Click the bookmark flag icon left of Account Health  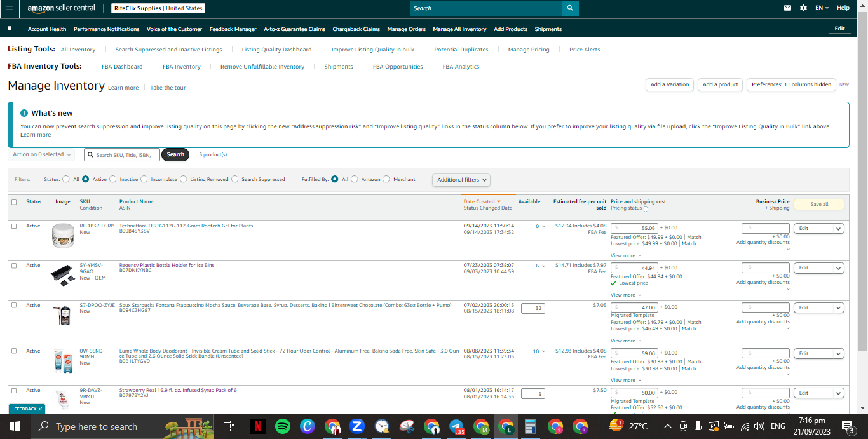point(10,29)
